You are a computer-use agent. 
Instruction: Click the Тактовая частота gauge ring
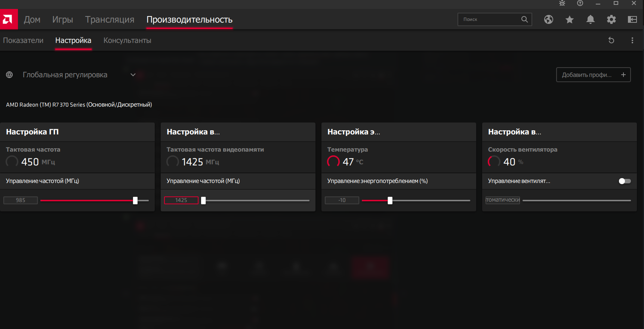[12, 161]
